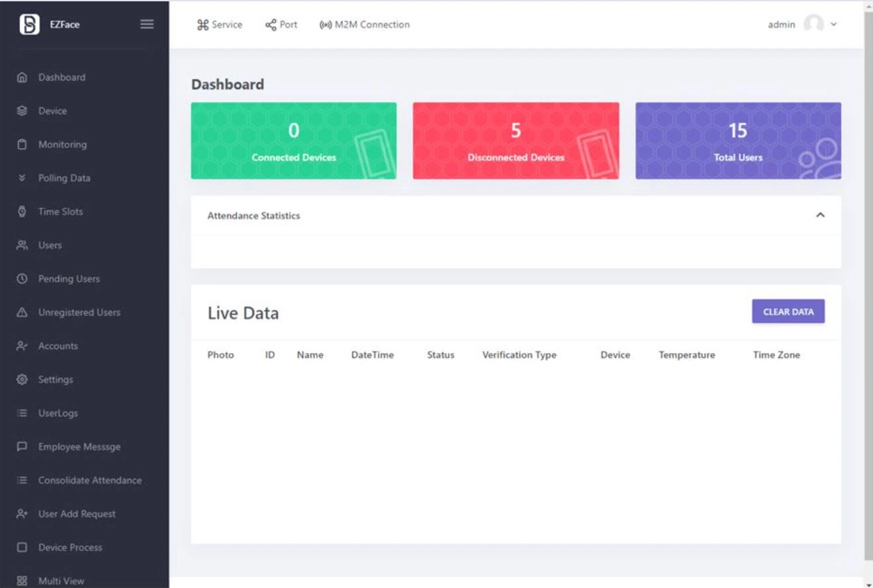Open the Device menu item
This screenshot has width=873, height=588.
(52, 111)
